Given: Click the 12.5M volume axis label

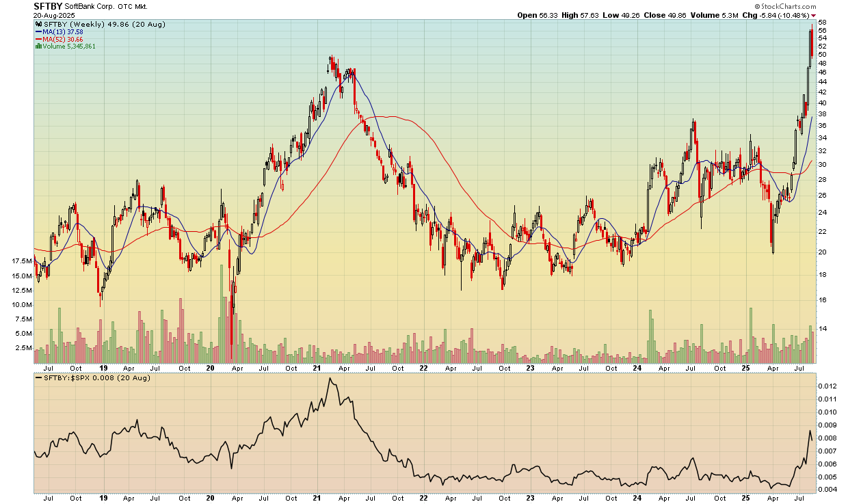Looking at the screenshot, I should (22, 290).
